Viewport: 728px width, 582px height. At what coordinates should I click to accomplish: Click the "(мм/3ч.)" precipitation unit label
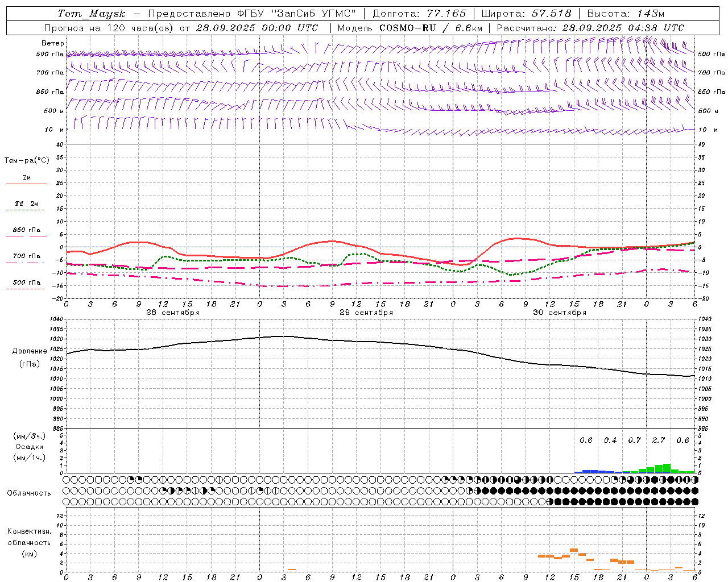point(30,436)
